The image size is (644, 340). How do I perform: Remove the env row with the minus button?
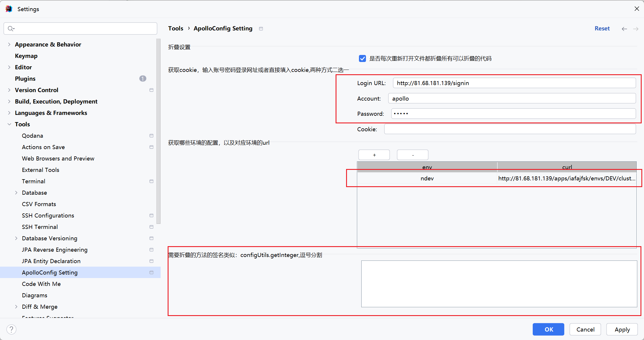coord(413,155)
